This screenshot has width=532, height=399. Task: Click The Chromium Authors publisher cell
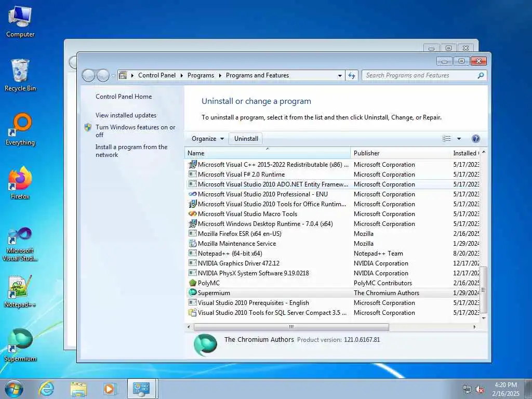pos(387,292)
